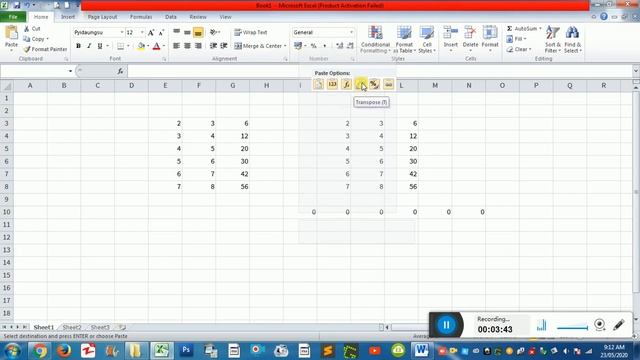The width and height of the screenshot is (640, 360).
Task: Open Conditional Formatting dropdown
Action: (376, 39)
